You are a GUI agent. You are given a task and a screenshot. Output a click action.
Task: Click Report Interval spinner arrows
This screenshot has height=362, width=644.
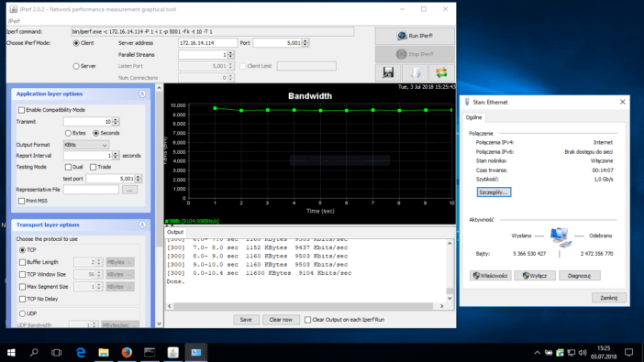point(116,156)
